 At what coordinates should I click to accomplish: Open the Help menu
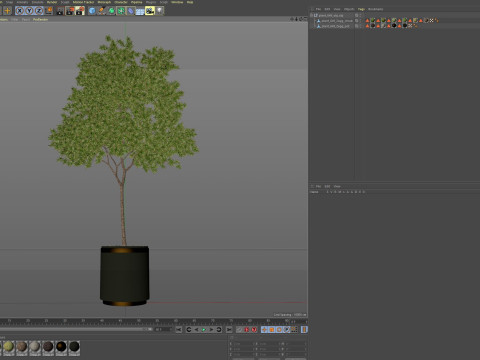pyautogui.click(x=190, y=2)
